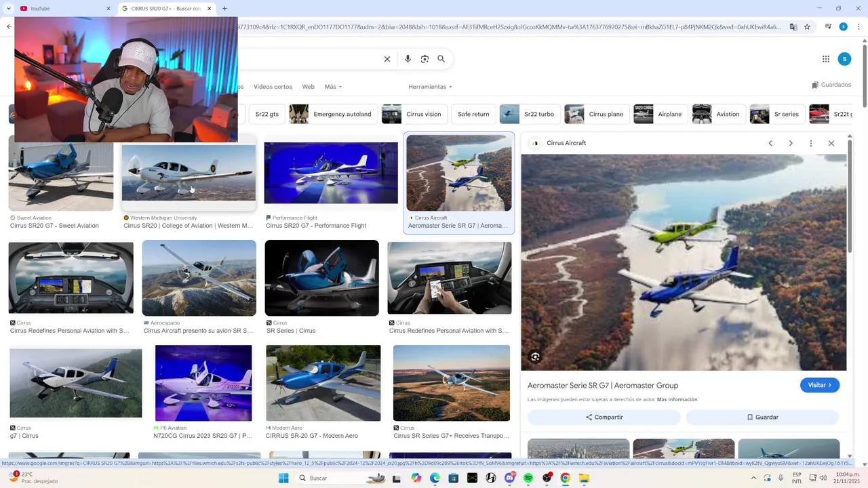Open a new browser tab
Image resolution: width=868 pixels, height=488 pixels.
point(224,9)
